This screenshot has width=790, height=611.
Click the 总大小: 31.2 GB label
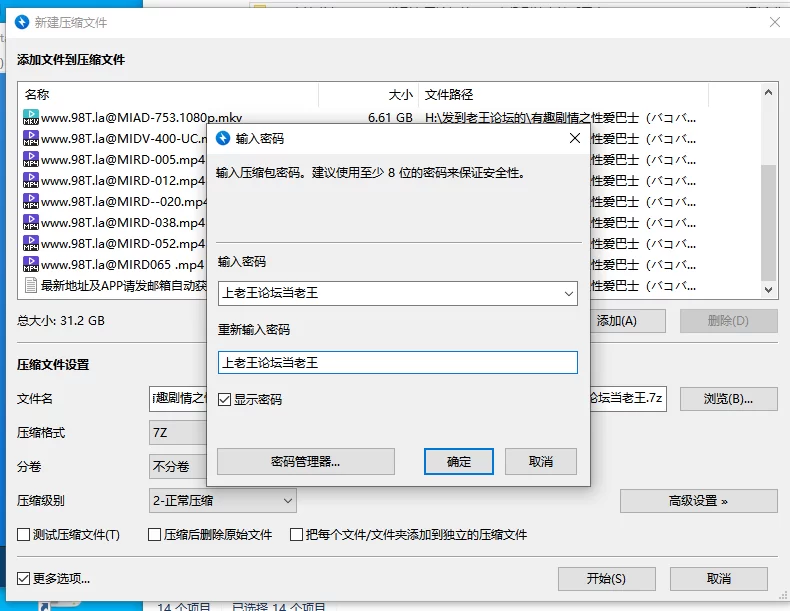61,321
